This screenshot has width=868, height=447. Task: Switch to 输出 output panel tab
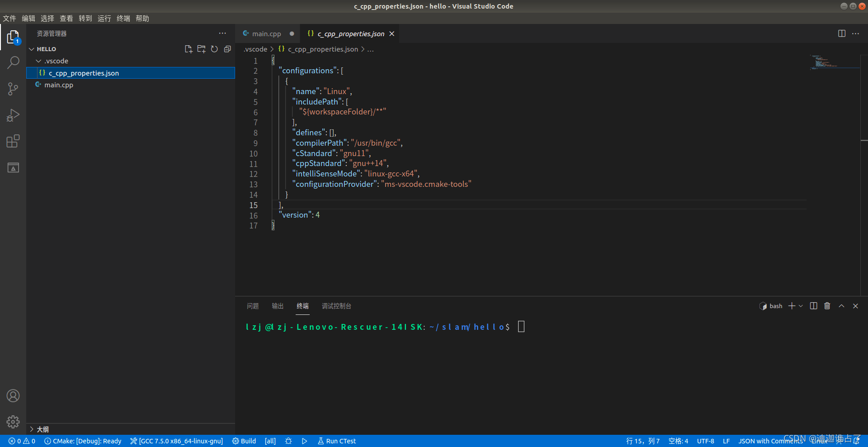coord(278,306)
